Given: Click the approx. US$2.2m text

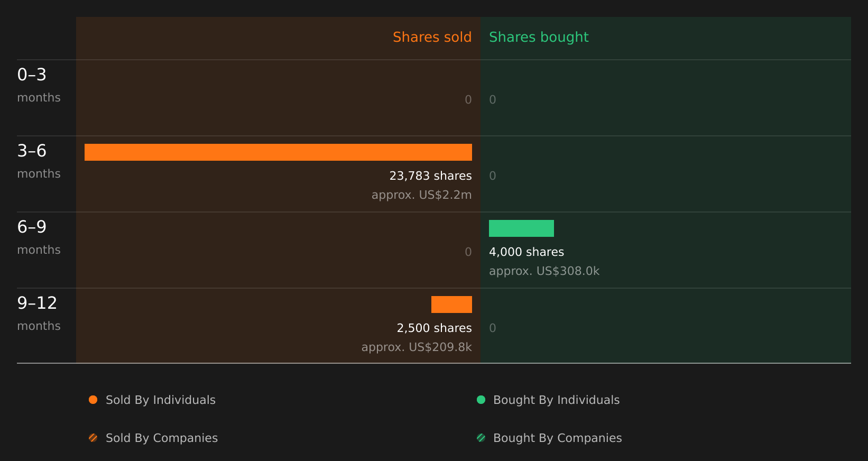Looking at the screenshot, I should [422, 195].
